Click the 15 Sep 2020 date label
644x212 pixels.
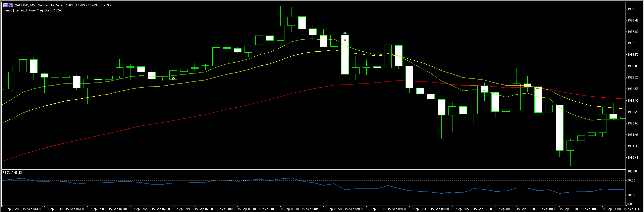[10, 209]
